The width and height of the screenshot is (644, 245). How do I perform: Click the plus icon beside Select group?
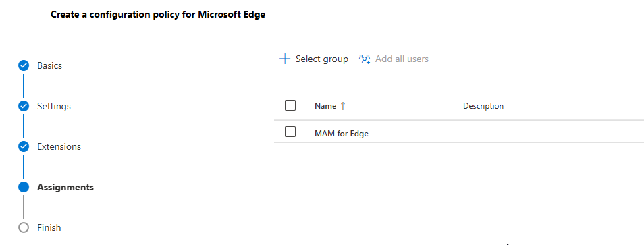click(285, 59)
